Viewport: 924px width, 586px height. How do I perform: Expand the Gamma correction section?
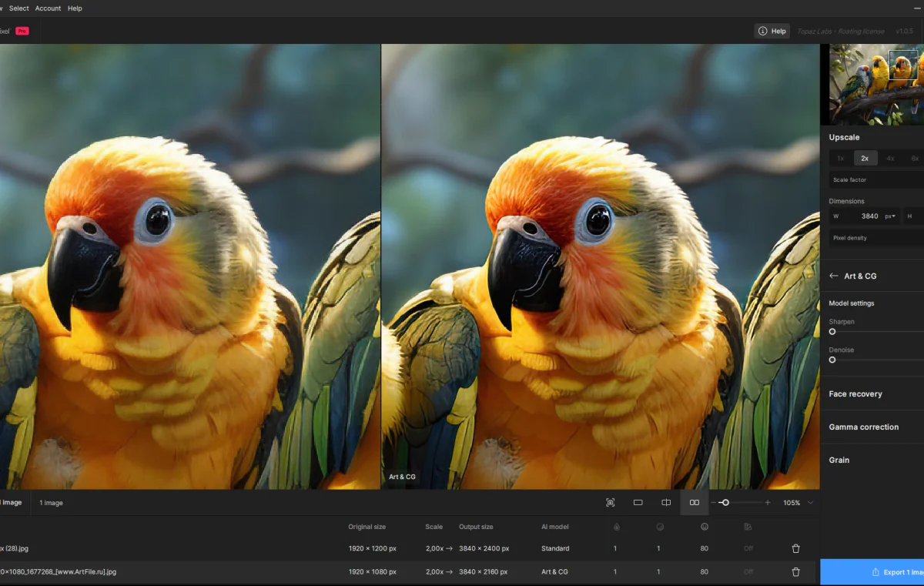(863, 427)
